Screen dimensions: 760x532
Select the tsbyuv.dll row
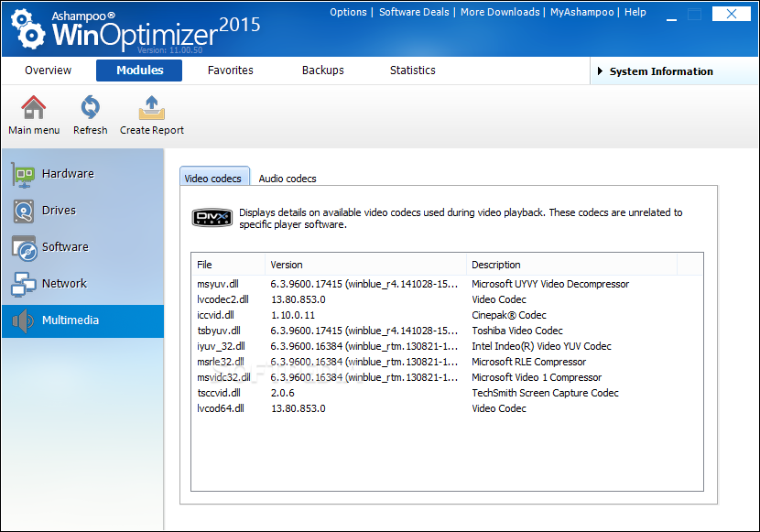[x=447, y=331]
